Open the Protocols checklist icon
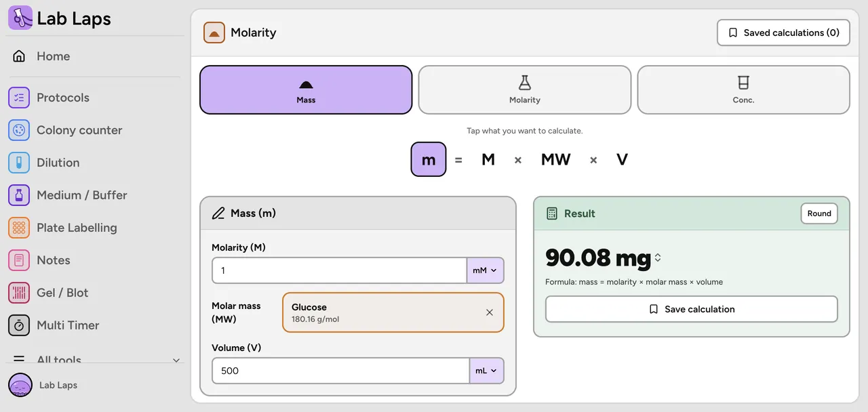This screenshot has height=412, width=868. [x=19, y=98]
